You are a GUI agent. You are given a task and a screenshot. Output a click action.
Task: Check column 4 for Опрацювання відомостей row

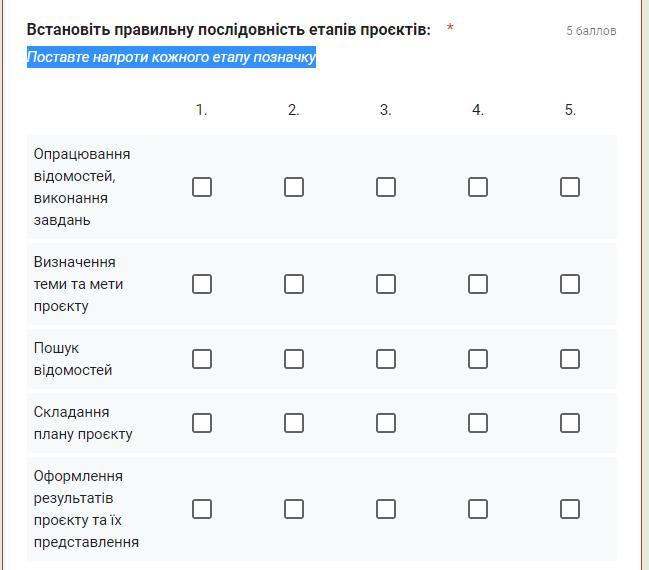pos(478,187)
